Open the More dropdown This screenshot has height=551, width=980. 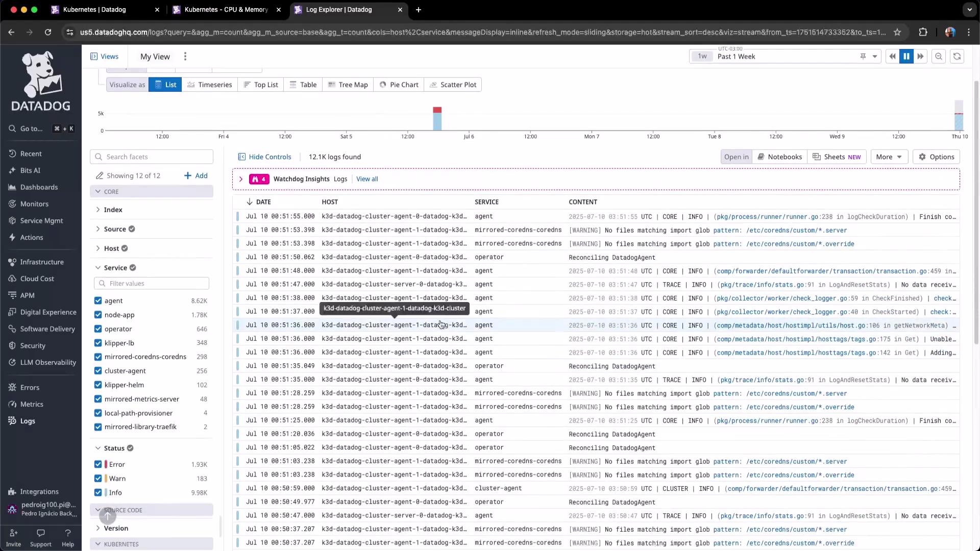pos(889,157)
